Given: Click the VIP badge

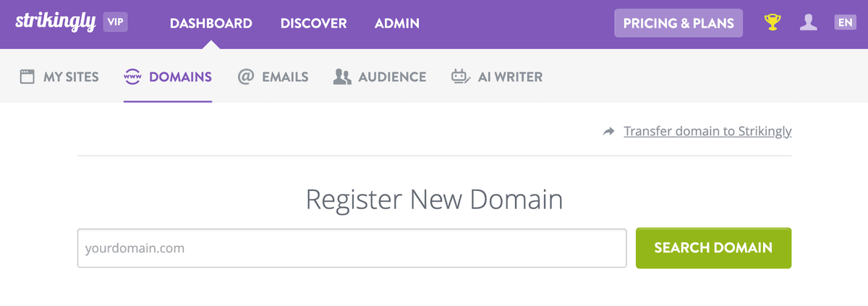Looking at the screenshot, I should click(116, 22).
